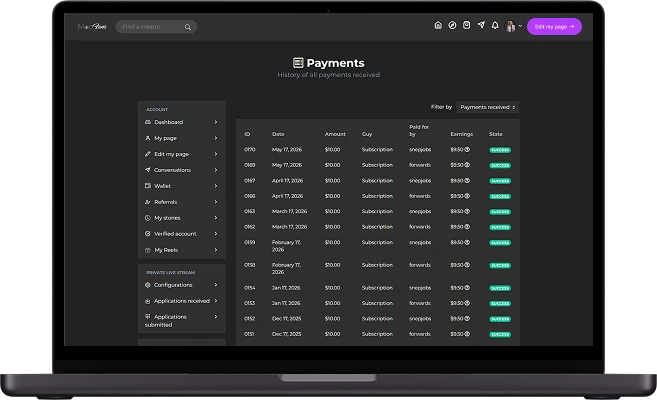Image resolution: width=657 pixels, height=401 pixels.
Task: View earnings info icon for payment 0167
Action: [x=467, y=181]
